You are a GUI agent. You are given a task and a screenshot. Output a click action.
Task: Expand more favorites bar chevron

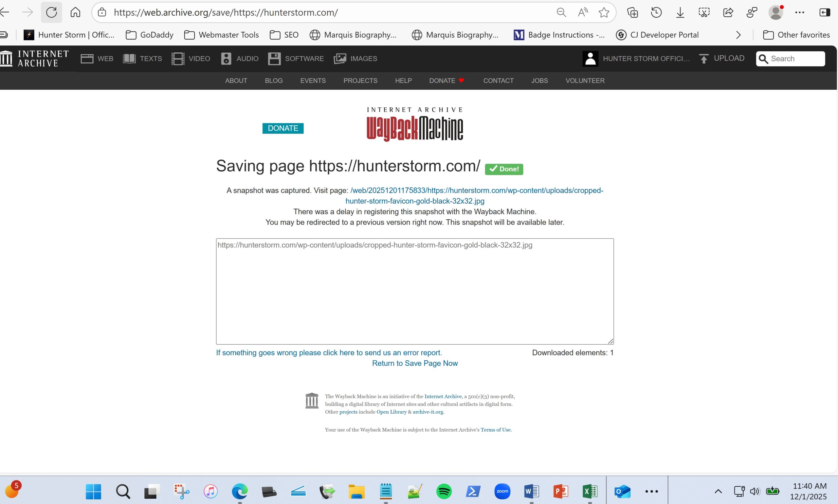tap(738, 35)
